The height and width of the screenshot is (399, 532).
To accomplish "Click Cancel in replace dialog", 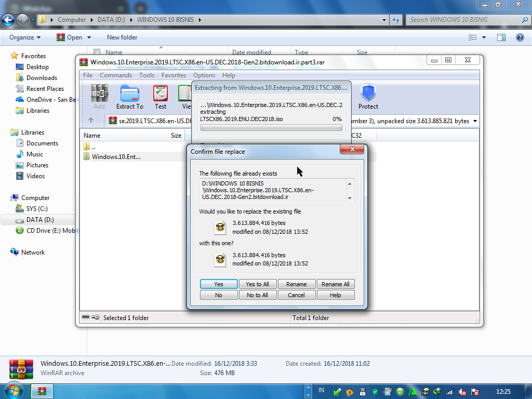I will pos(297,295).
